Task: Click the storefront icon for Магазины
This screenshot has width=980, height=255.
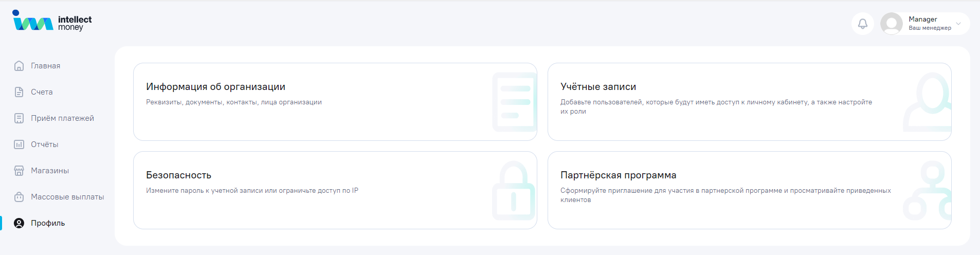Action: [19, 171]
